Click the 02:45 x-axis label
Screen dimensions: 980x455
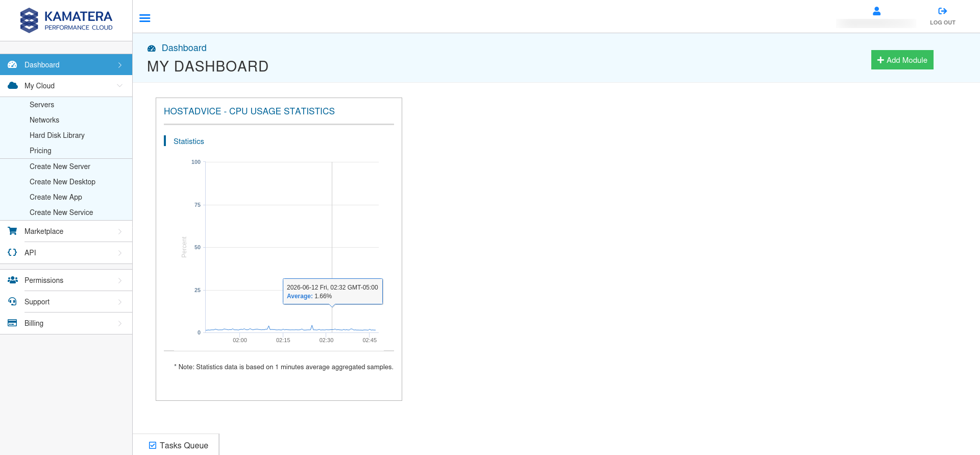(x=370, y=340)
